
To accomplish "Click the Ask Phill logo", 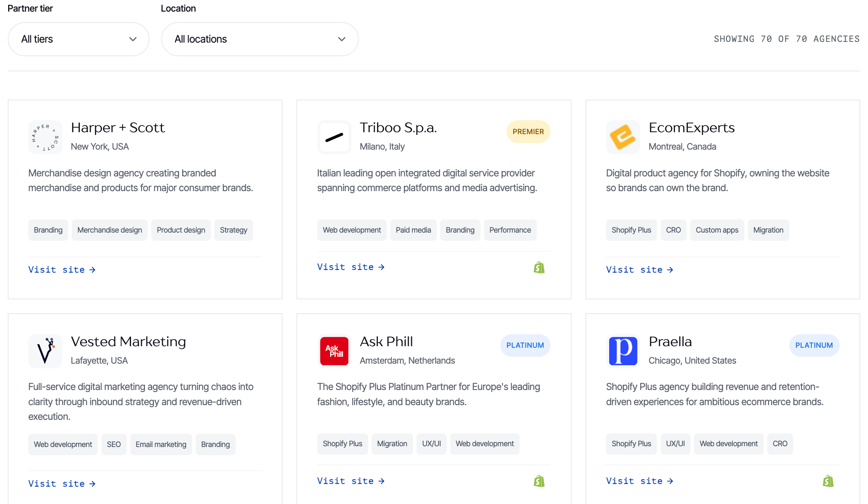I will tap(334, 351).
